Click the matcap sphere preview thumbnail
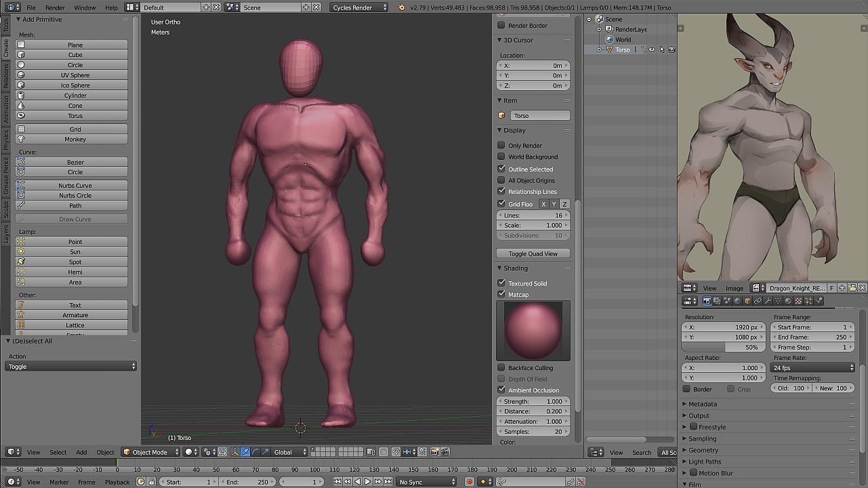 pyautogui.click(x=533, y=331)
